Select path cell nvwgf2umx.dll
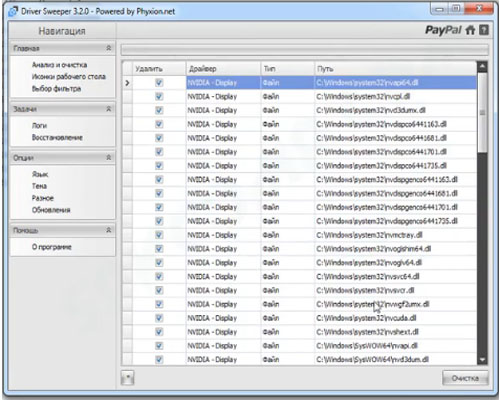 pos(396,304)
